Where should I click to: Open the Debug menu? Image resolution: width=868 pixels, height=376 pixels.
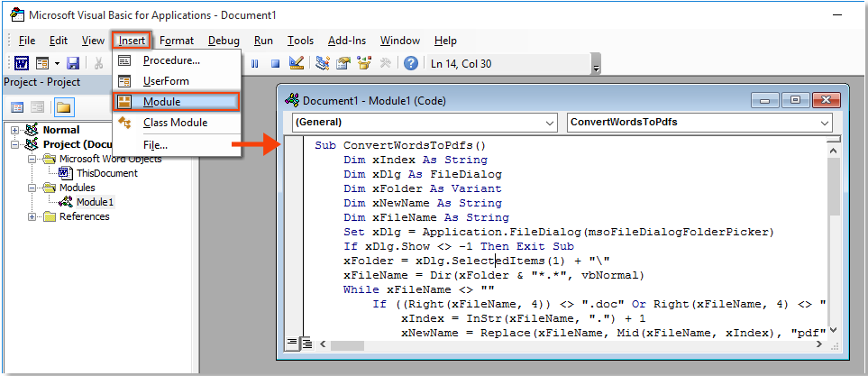coord(224,41)
